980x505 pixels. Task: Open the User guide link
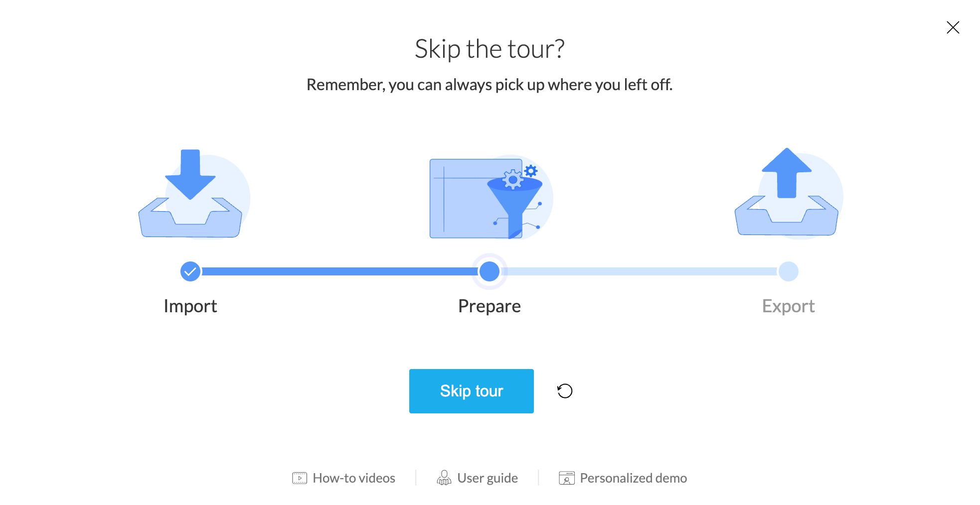tap(487, 478)
